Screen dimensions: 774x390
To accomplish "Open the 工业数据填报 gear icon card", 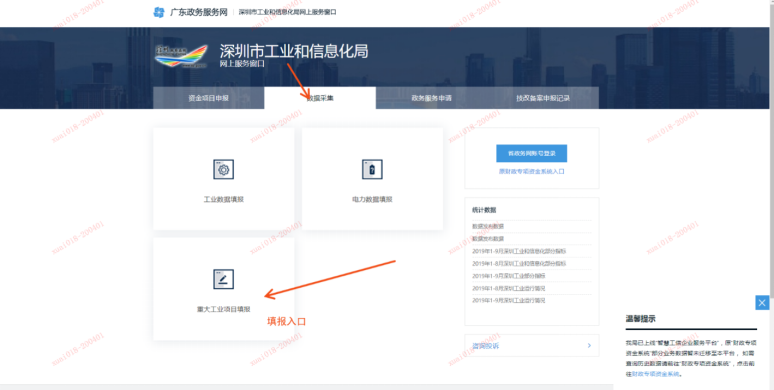I will [224, 179].
